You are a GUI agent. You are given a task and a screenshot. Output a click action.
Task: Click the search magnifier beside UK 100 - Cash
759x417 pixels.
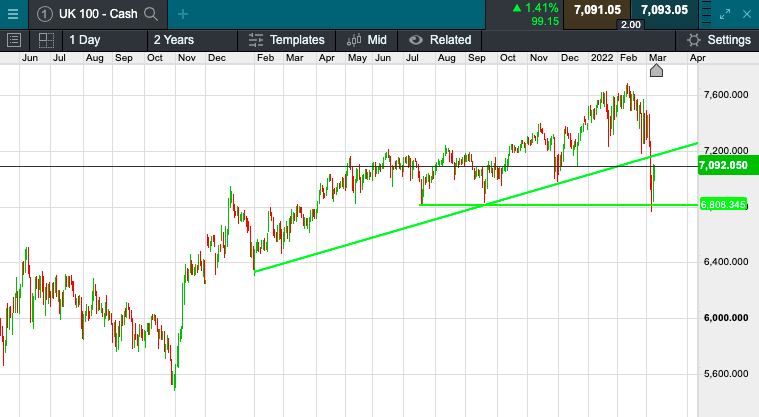click(151, 14)
